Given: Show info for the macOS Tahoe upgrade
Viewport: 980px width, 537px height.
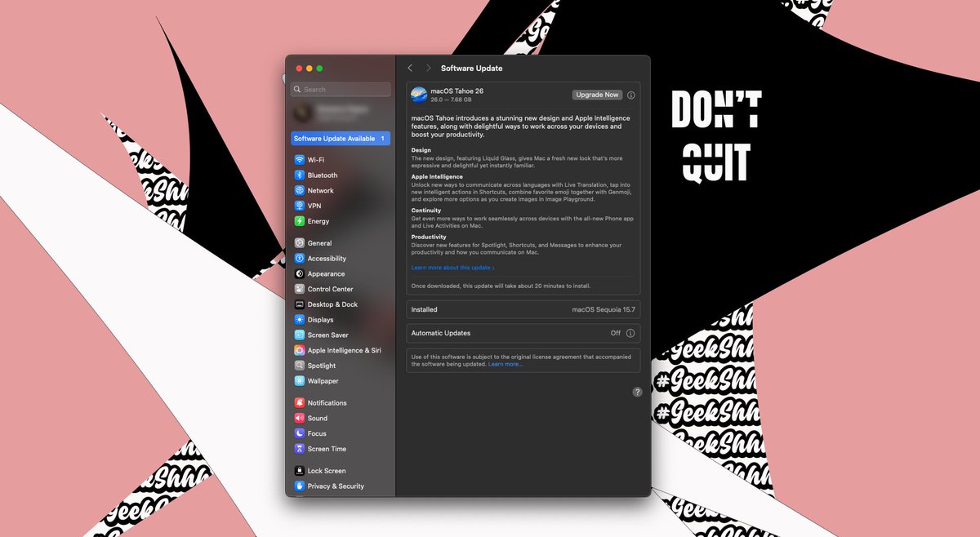Looking at the screenshot, I should pos(631,95).
